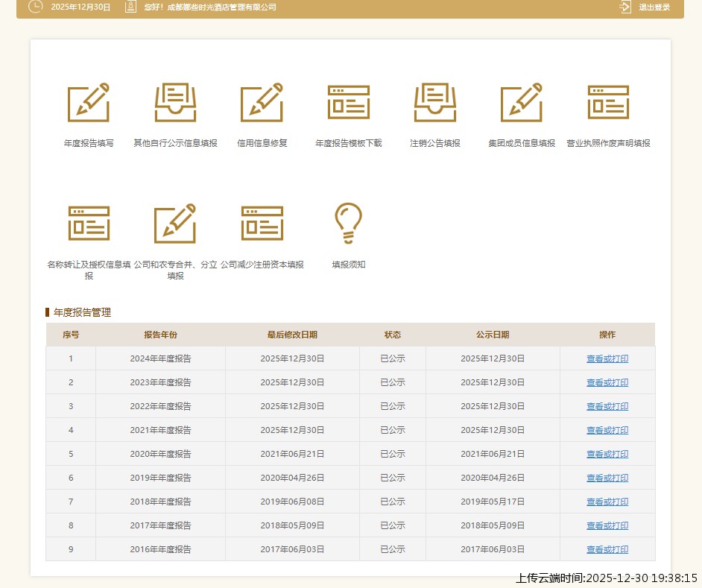Click the 公示日期 column header
The width and height of the screenshot is (702, 588).
click(x=492, y=335)
